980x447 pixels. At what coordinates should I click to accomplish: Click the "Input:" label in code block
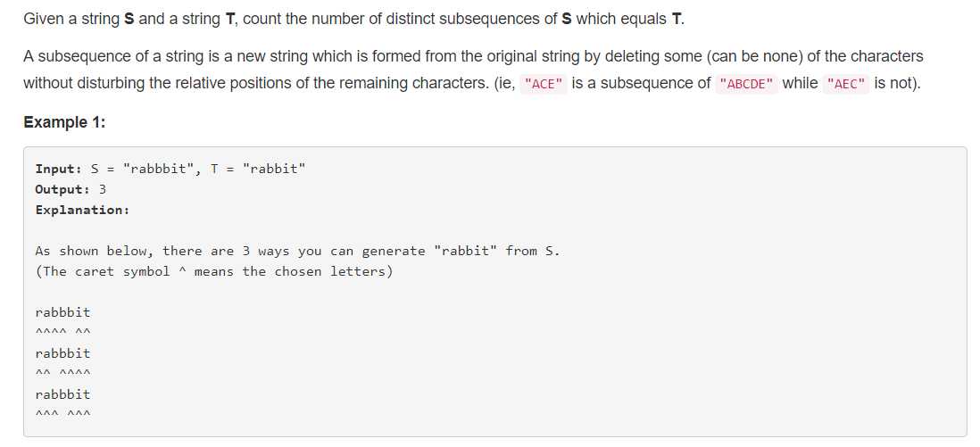59,169
